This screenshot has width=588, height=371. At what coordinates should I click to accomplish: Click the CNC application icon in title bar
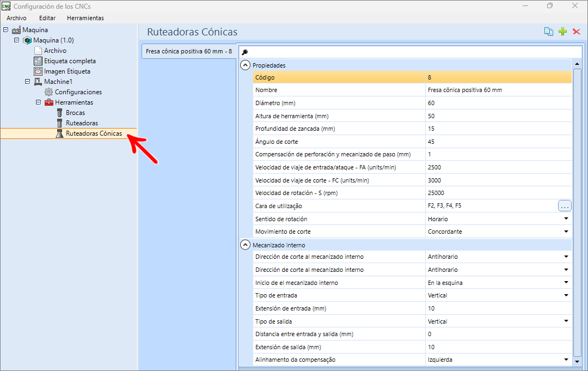point(5,6)
